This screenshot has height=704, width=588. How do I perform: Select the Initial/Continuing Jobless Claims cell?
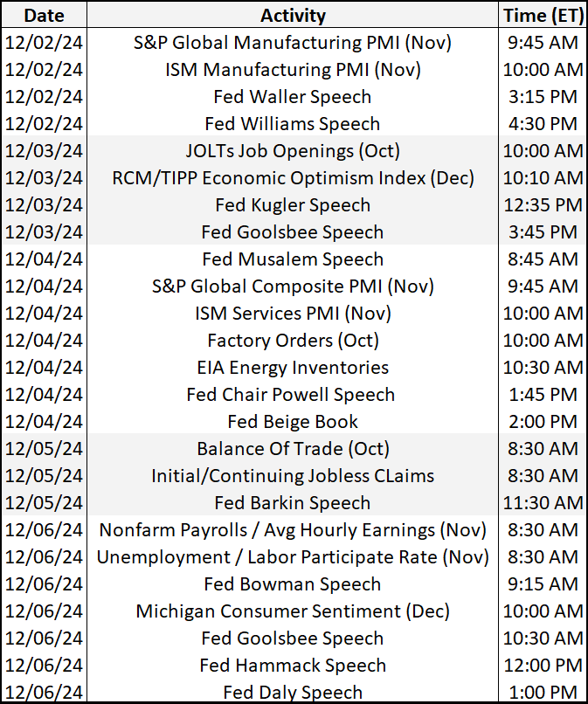[293, 476]
